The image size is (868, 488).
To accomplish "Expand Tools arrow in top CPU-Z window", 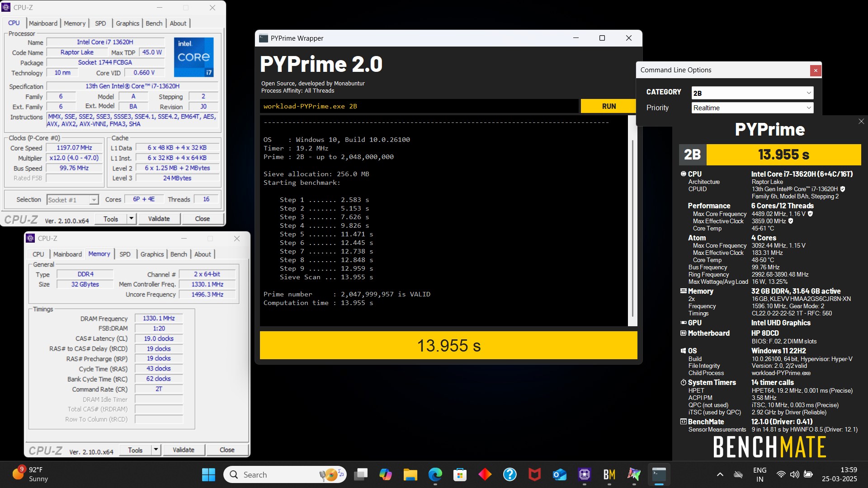I will (x=131, y=219).
